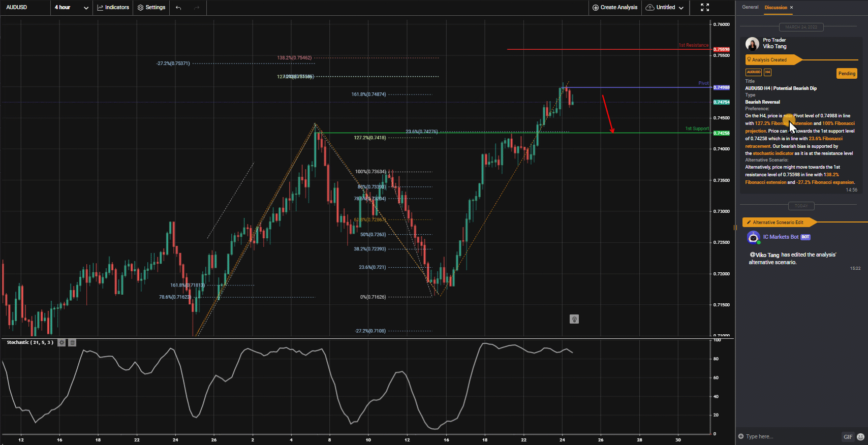Open chart Settings

[151, 8]
